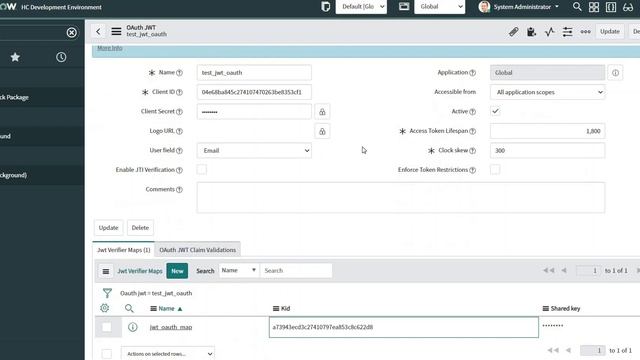Open the list Search field Name dropdown

tap(239, 271)
